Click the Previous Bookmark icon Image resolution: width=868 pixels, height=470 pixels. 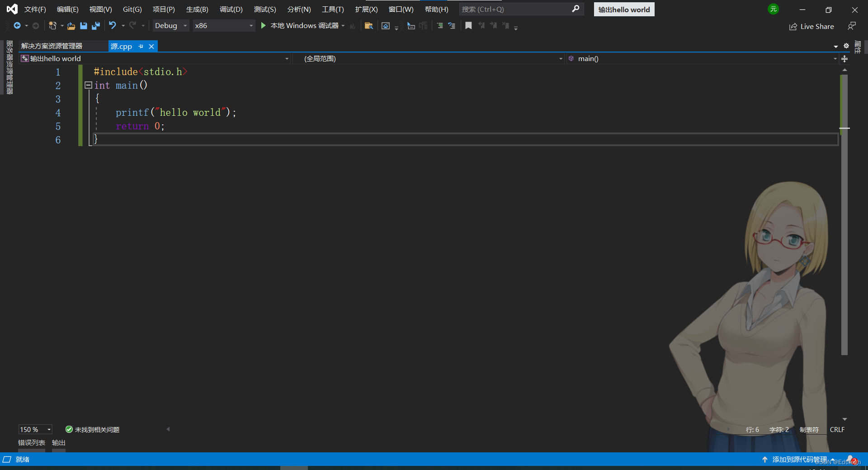(x=481, y=26)
